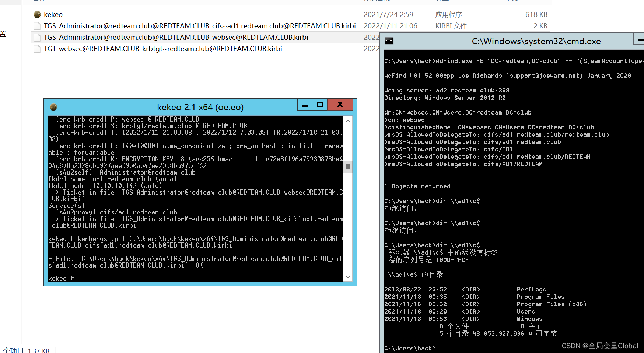644x353 pixels.
Task: Select file name 'kekeo' in Explorer list
Action: coord(53,14)
